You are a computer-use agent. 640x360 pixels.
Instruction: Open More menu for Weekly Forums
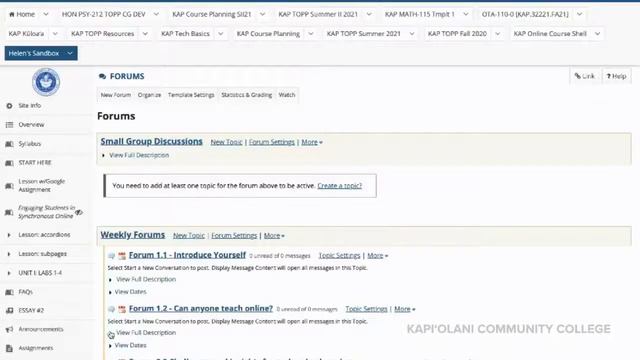point(274,236)
